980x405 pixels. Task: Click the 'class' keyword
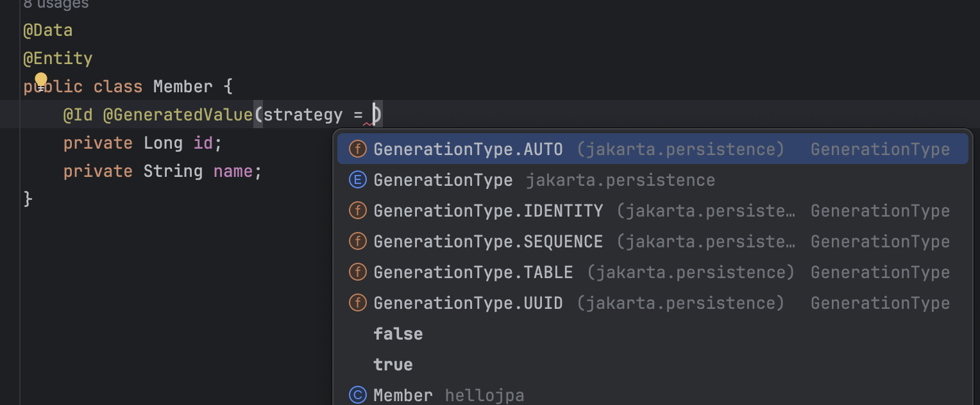point(118,87)
